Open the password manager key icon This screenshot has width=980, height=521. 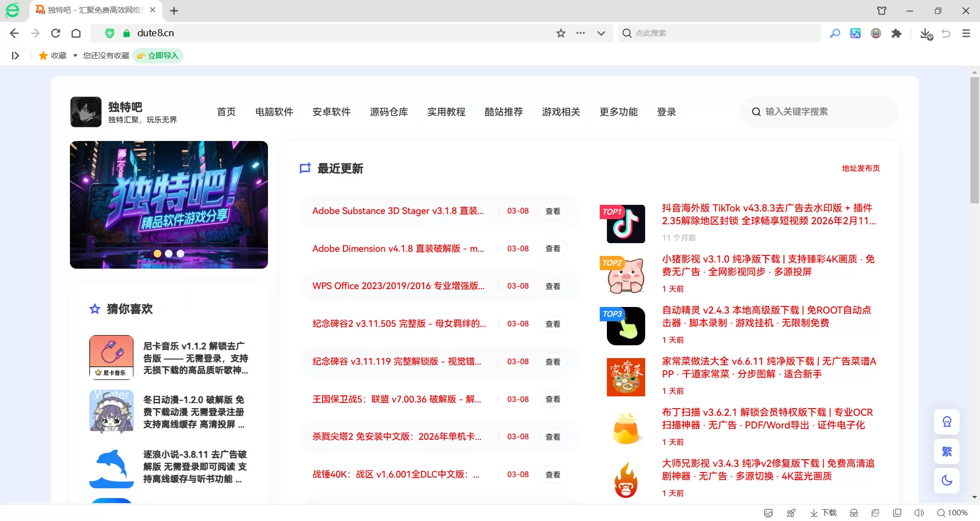[835, 33]
